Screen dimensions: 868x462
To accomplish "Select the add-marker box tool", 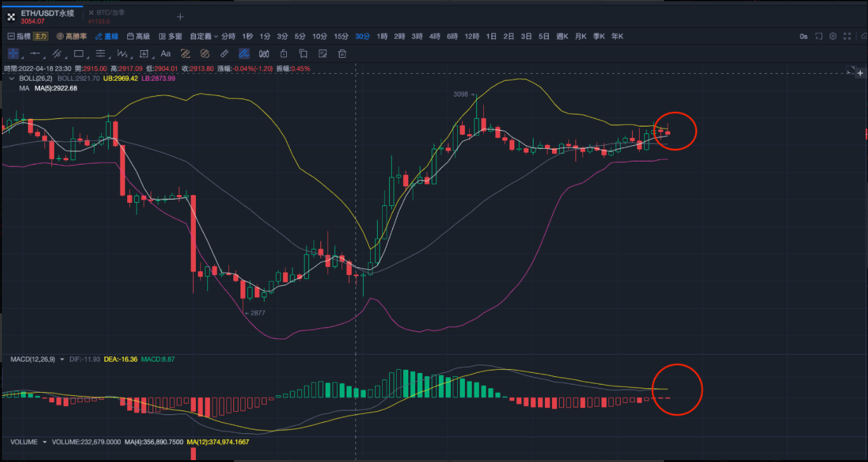I will pos(144,53).
